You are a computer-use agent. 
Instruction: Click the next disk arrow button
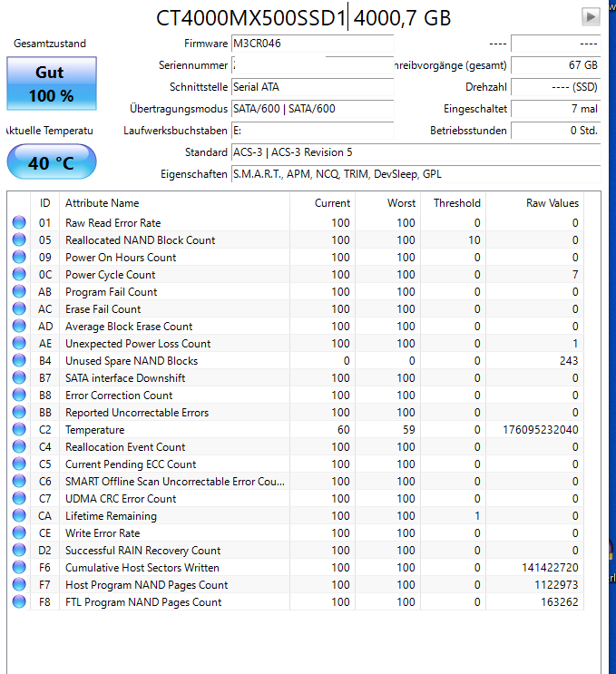(x=591, y=17)
